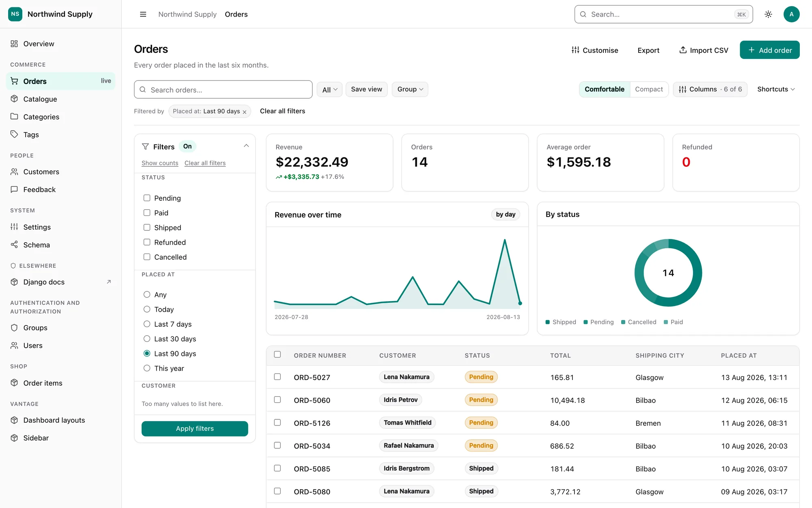The width and height of the screenshot is (812, 508).
Task: Open Django docs external link
Action: 61,282
